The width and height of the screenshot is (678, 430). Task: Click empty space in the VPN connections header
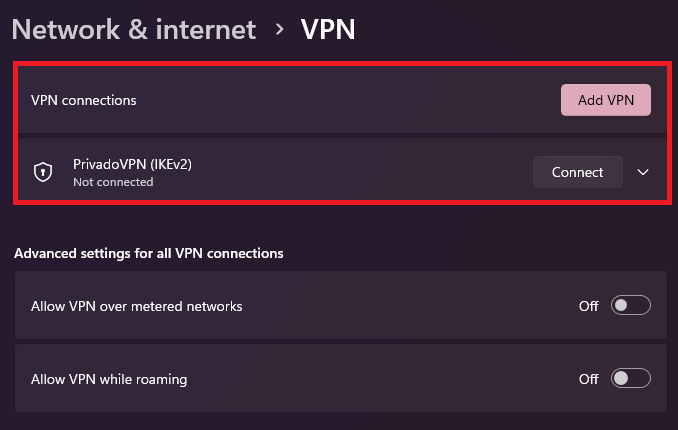click(350, 100)
